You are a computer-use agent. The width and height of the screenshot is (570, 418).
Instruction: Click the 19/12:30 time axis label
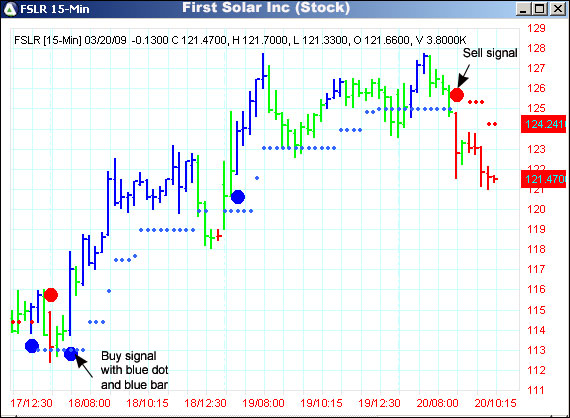pyautogui.click(x=379, y=403)
